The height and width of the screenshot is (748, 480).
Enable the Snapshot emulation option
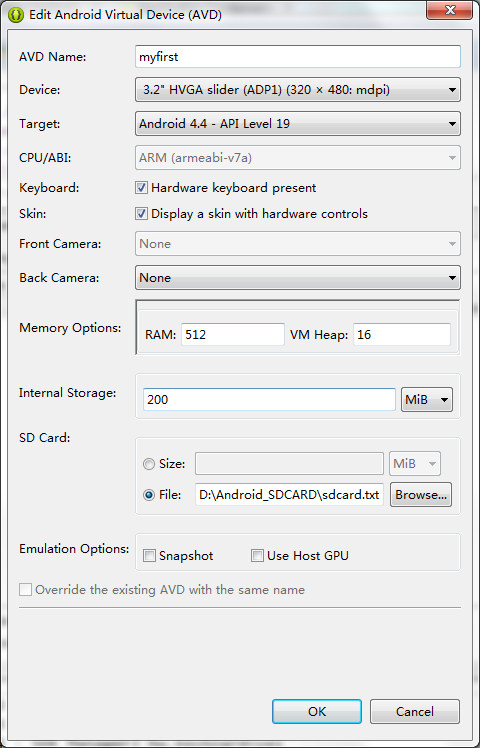coord(149,556)
